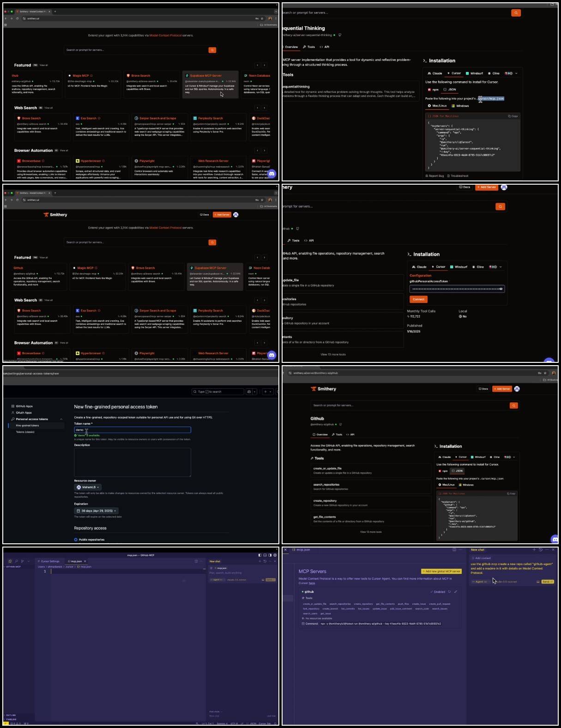The width and height of the screenshot is (561, 728).
Task: Edit the github MCP server with pencil icon
Action: point(455,592)
